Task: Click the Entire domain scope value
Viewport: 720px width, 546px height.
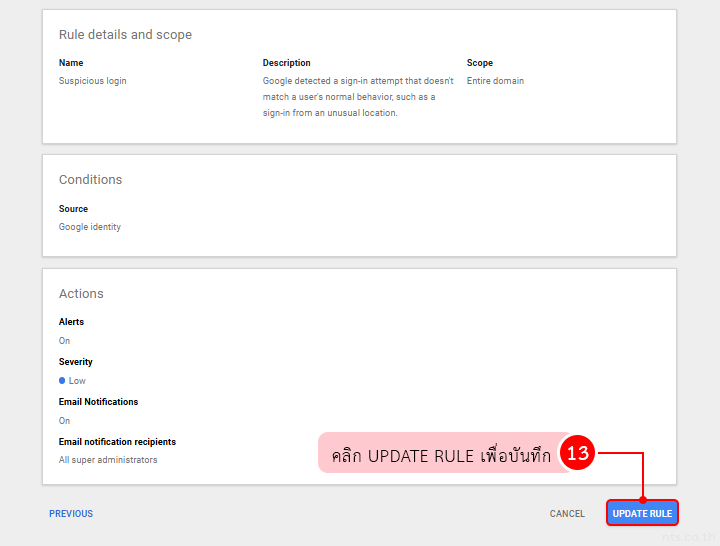Action: (495, 81)
